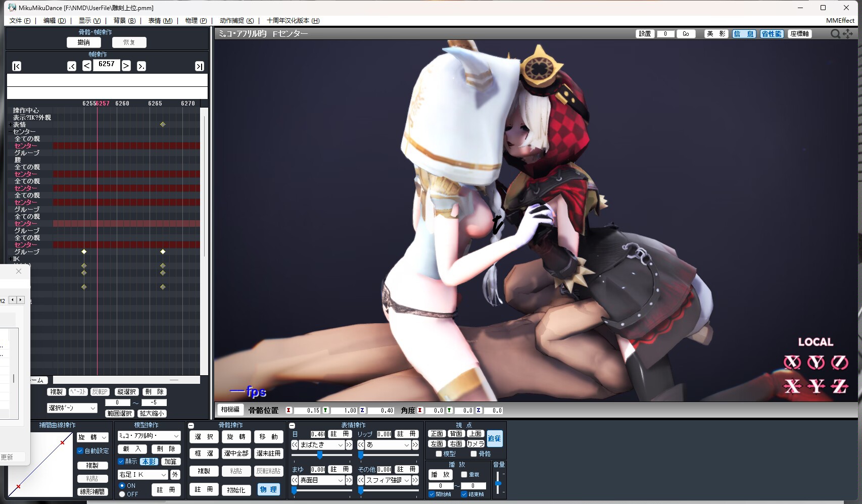The height and width of the screenshot is (504, 862).
Task: Open the 物理 (P) menu
Action: [196, 21]
